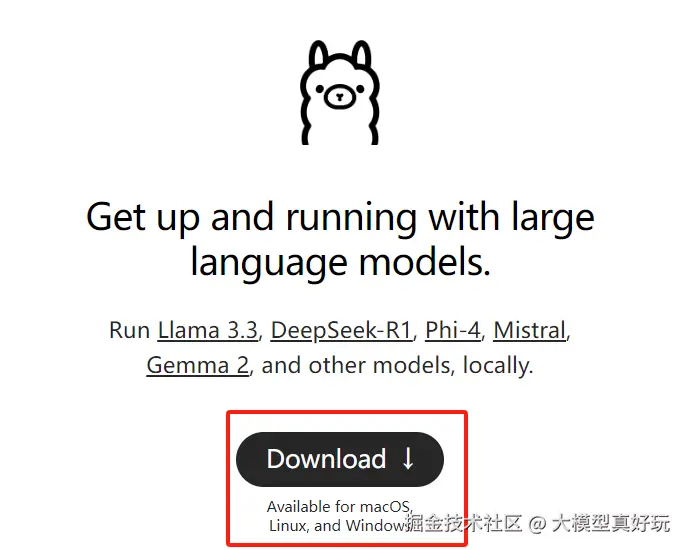Viewport: 686px width, 550px height.
Task: Open the Mistral model link
Action: [x=529, y=330]
